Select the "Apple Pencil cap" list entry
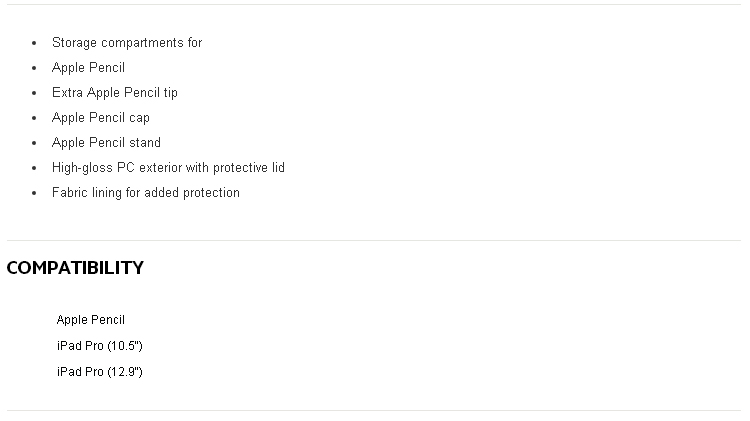 click(100, 117)
